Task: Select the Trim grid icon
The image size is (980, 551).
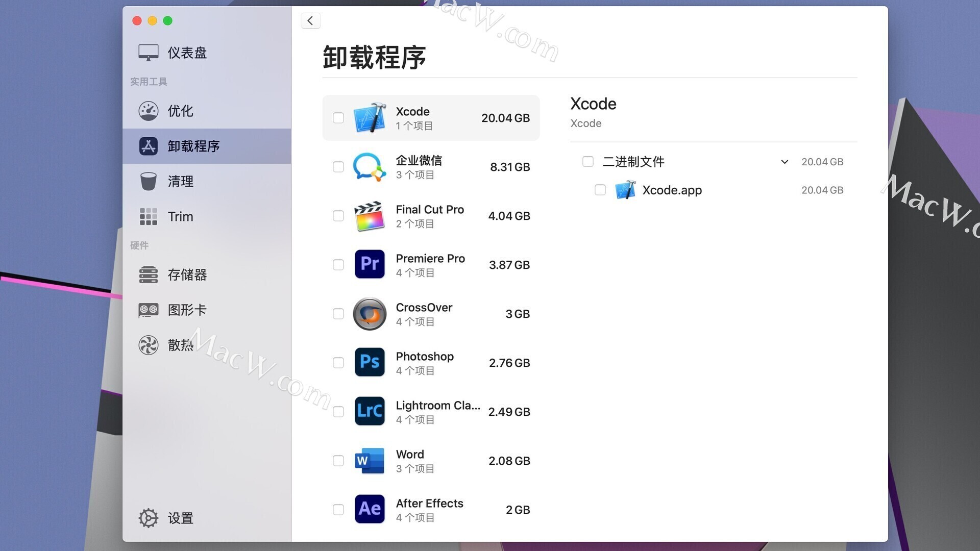Action: click(x=148, y=216)
